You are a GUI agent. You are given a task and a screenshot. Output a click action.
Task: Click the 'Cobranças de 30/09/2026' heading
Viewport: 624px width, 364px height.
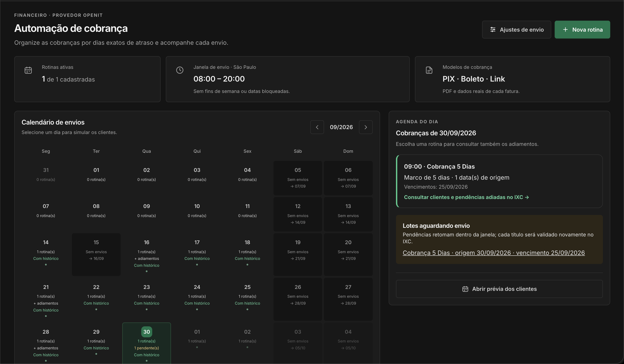pyautogui.click(x=436, y=133)
